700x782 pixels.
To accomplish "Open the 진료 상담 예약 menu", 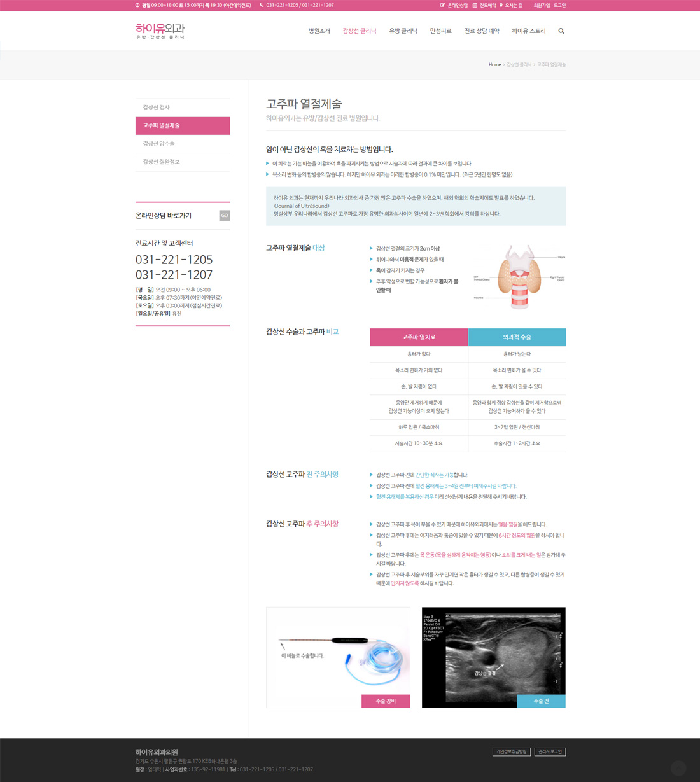I will [x=482, y=31].
